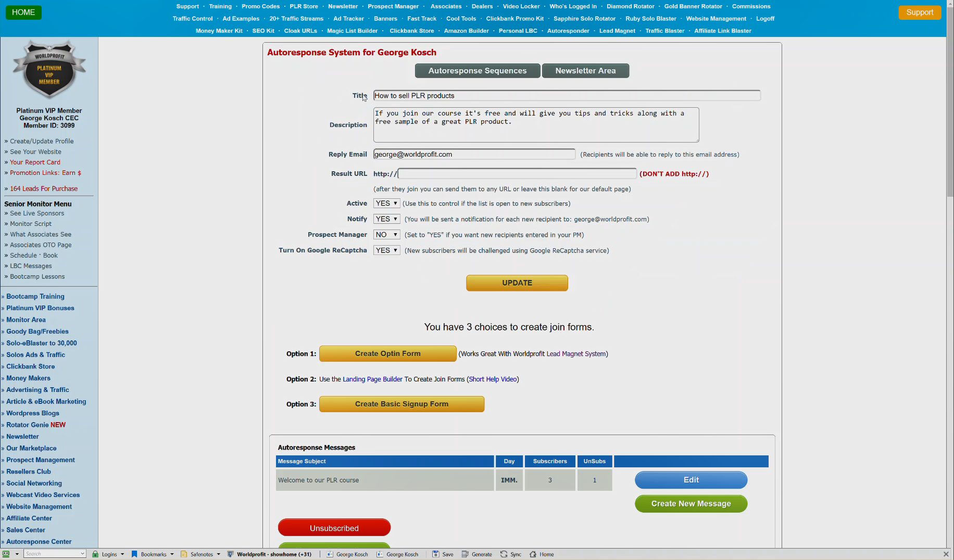
Task: Open the Logins dropdown arrow
Action: pos(122,554)
